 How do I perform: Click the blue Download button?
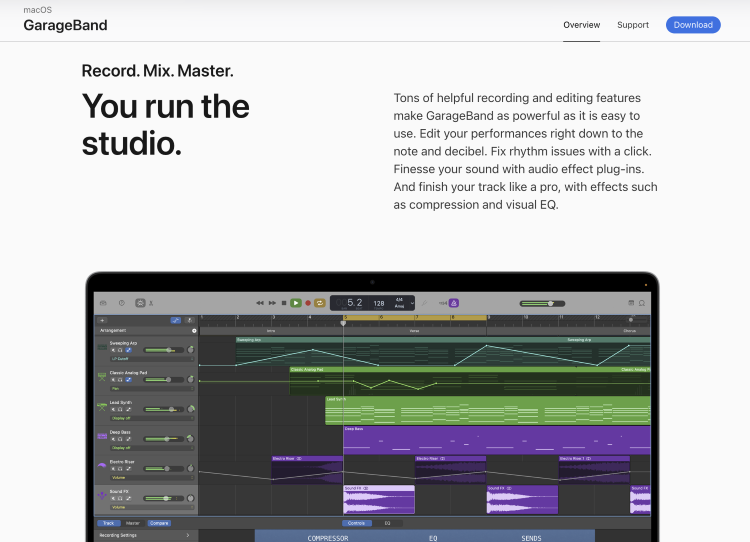pos(693,25)
